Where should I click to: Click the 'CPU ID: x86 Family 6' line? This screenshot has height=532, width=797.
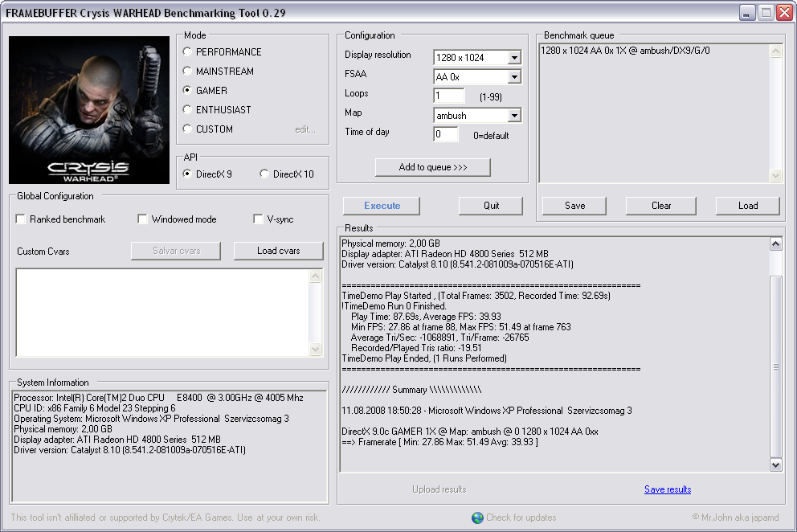[95, 408]
